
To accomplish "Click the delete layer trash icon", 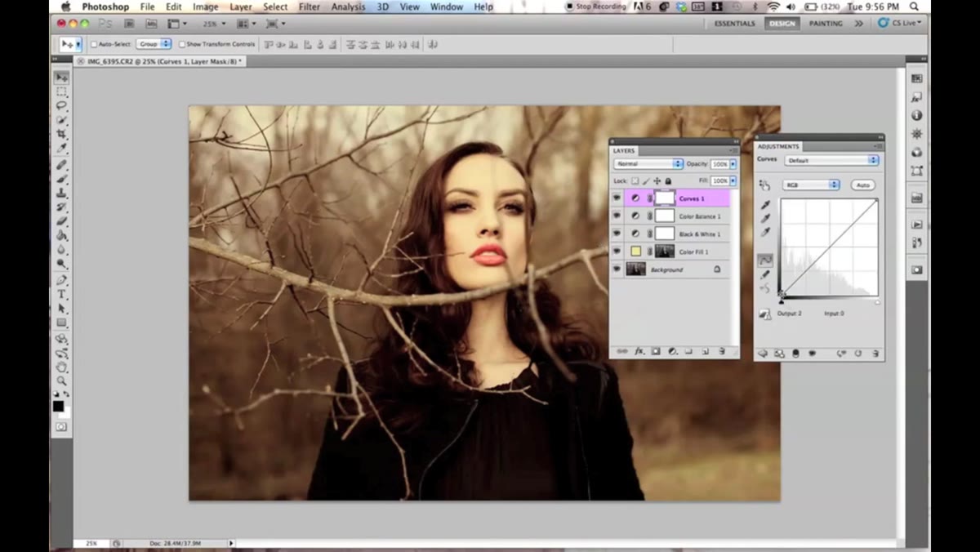I will (x=722, y=351).
